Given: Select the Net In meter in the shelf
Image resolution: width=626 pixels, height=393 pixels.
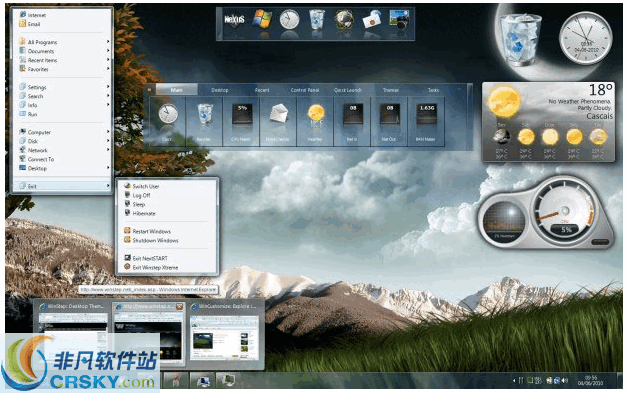Looking at the screenshot, I should (x=352, y=121).
